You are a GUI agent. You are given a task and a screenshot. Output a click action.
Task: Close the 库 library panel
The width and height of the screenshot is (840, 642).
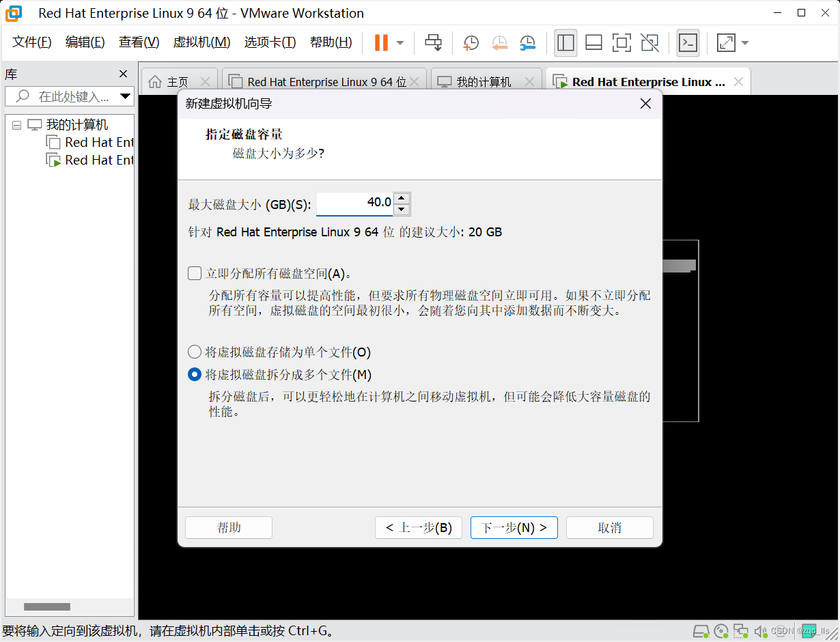[124, 74]
